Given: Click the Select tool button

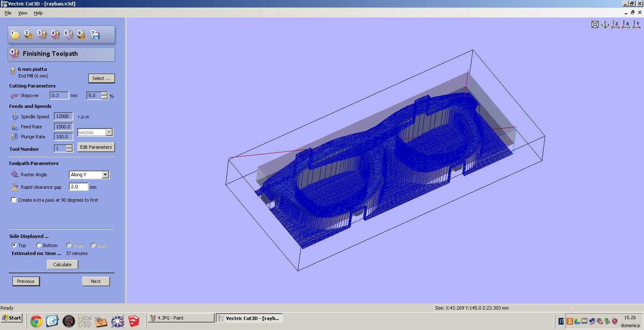Looking at the screenshot, I should [101, 78].
